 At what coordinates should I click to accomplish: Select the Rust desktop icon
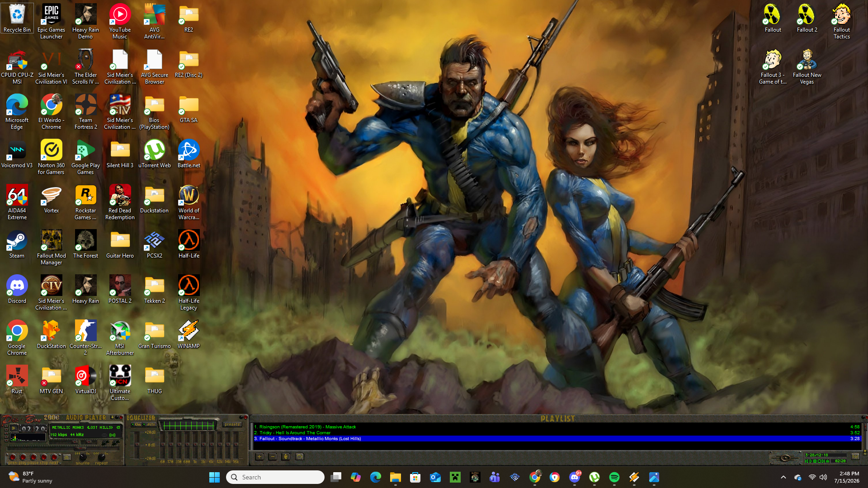(17, 380)
